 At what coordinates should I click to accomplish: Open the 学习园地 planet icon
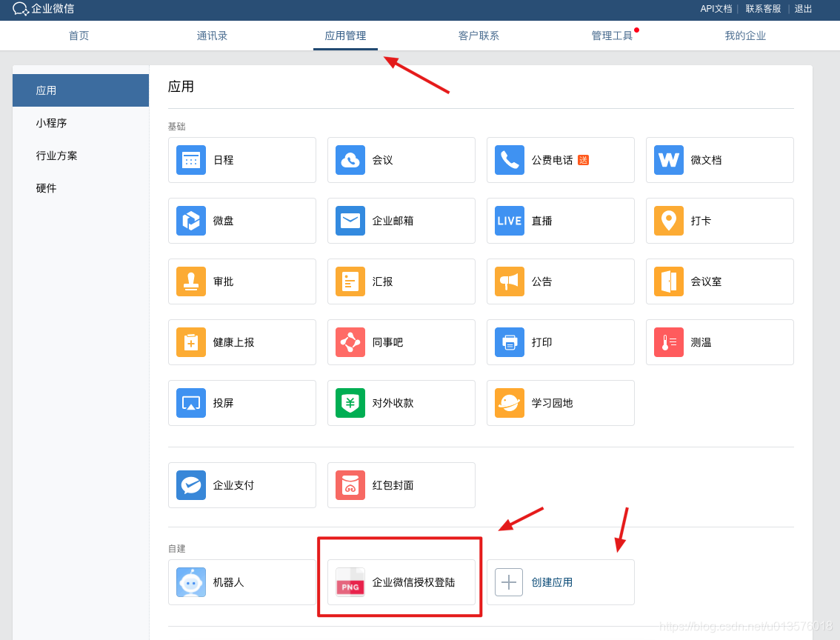tap(509, 403)
